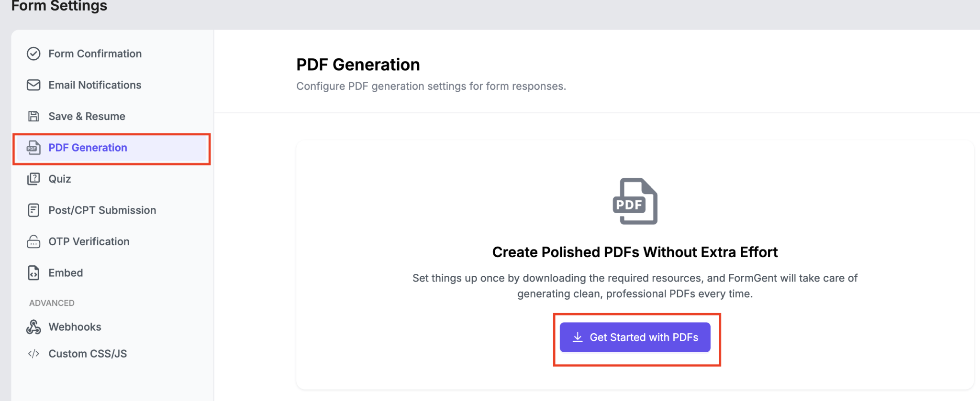The image size is (980, 401).
Task: Click the Email Notifications envelope icon
Action: 33,85
